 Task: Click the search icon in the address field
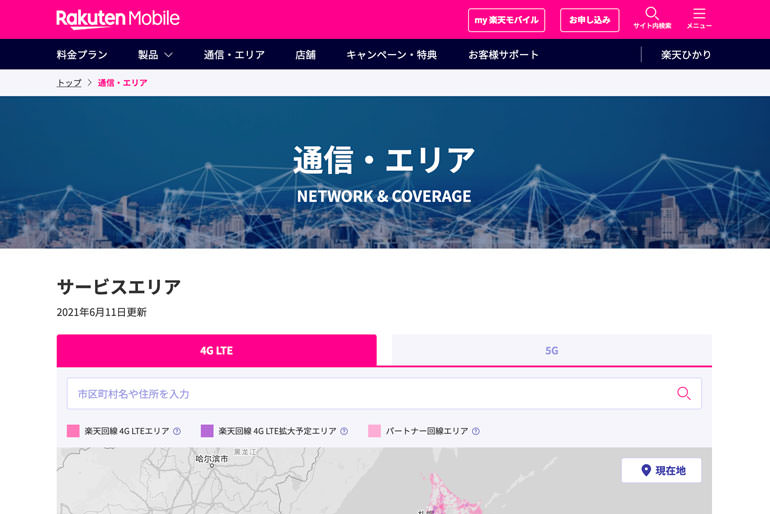point(684,393)
